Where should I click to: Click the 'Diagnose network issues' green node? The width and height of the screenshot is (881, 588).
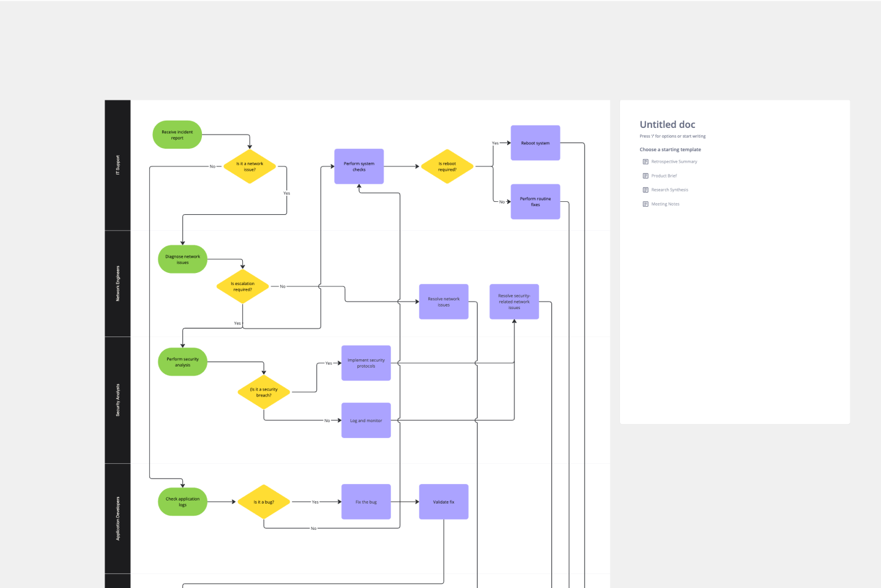(x=182, y=259)
